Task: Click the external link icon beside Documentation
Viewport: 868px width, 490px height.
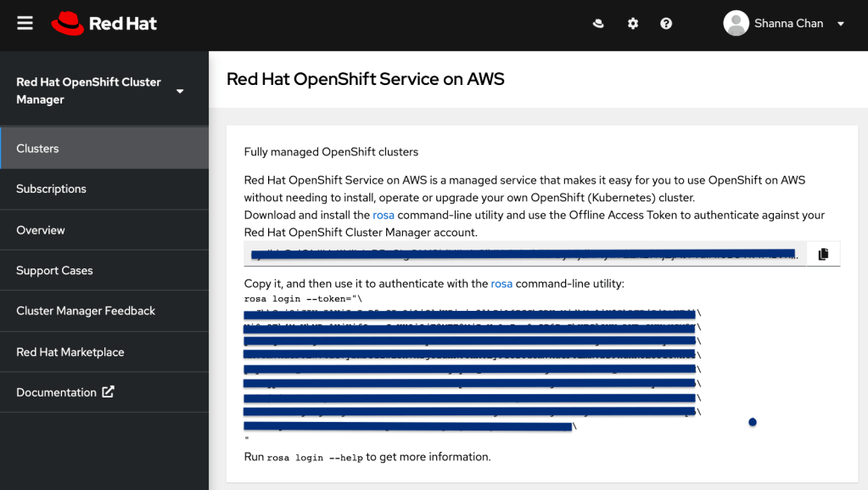Action: click(108, 392)
